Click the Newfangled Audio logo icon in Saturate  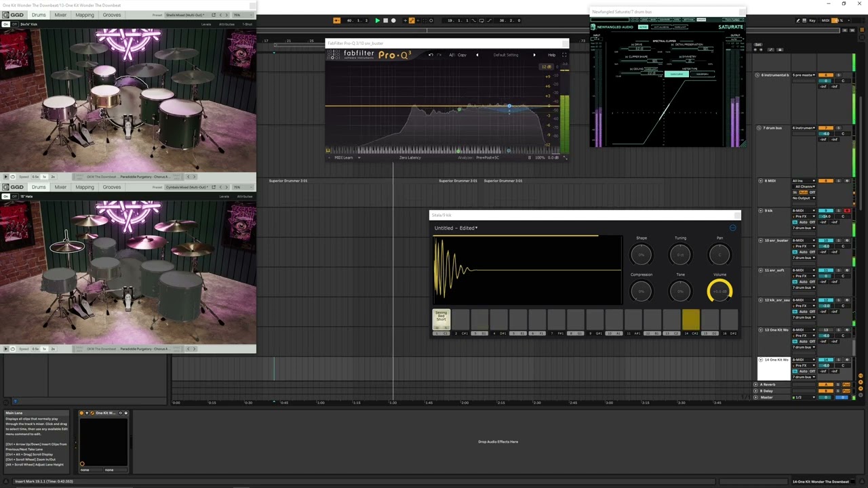pos(593,27)
